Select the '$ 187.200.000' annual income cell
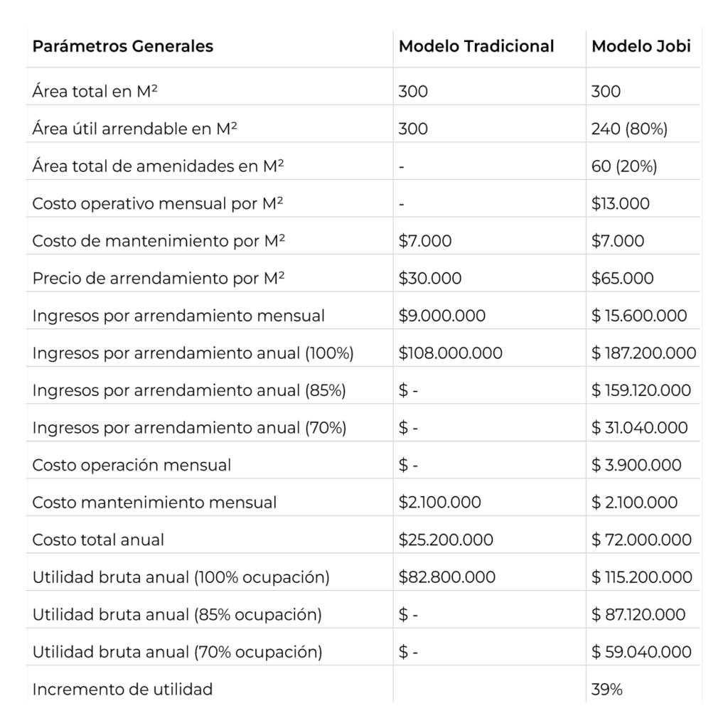 pyautogui.click(x=643, y=353)
